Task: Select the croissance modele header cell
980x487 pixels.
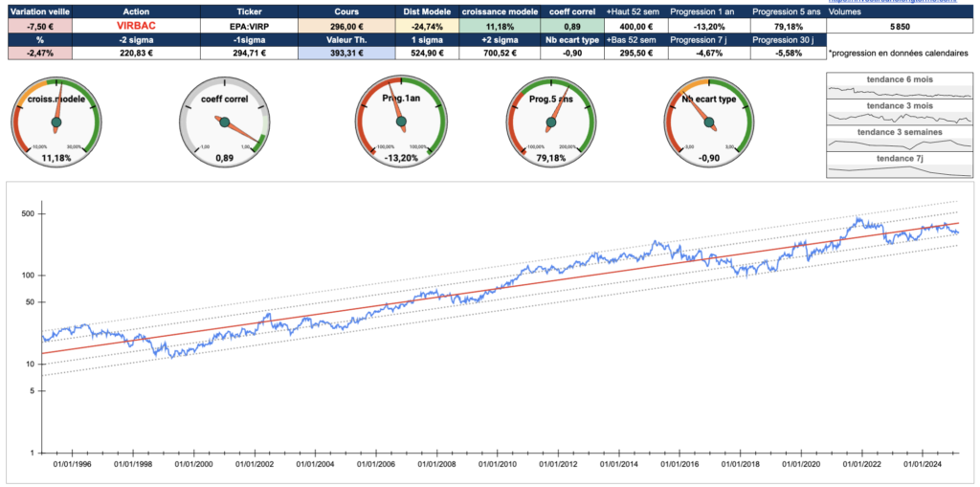Action: click(x=499, y=11)
